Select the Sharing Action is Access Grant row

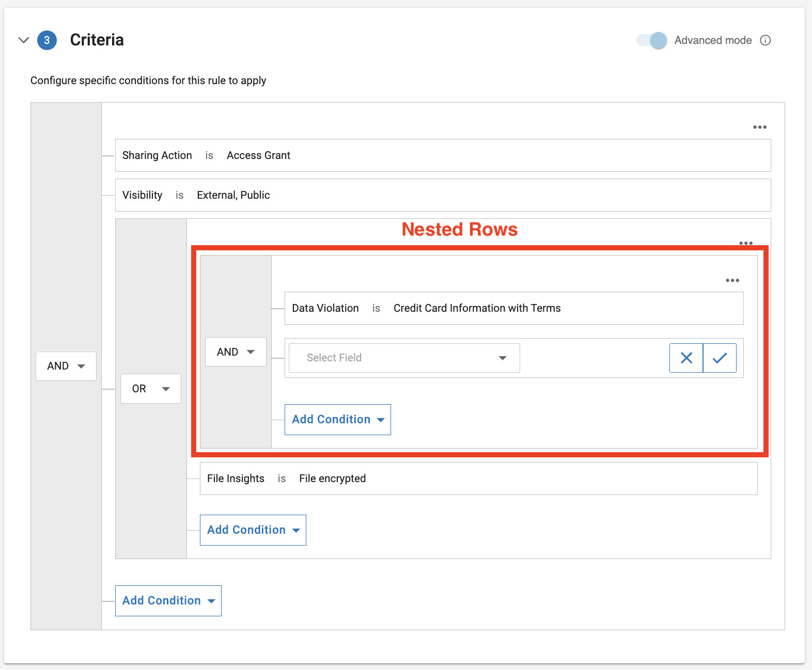pyautogui.click(x=443, y=155)
